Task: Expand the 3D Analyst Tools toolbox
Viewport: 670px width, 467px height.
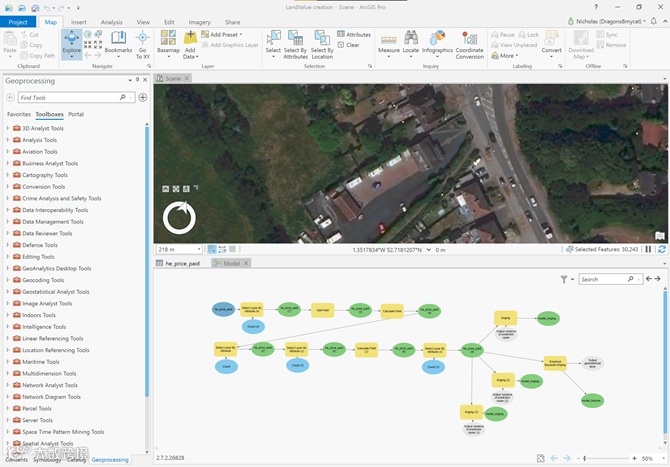Action: pos(8,129)
